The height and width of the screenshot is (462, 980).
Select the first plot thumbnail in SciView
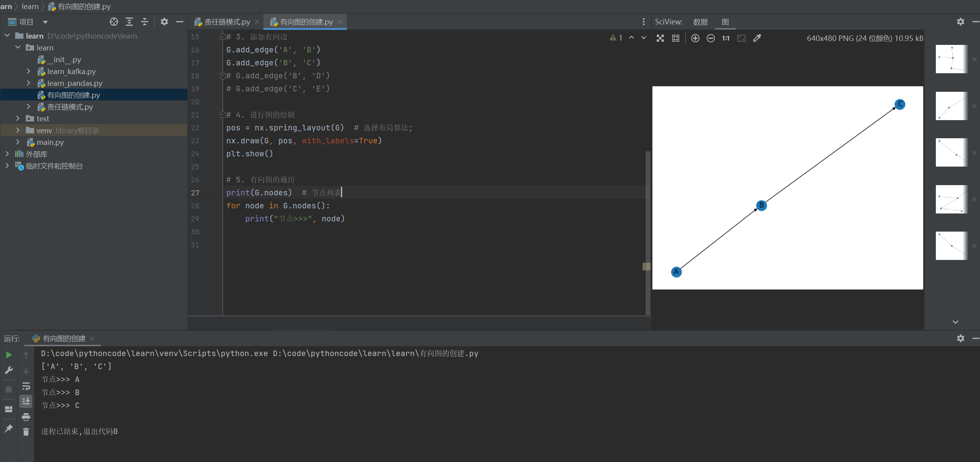coord(951,59)
